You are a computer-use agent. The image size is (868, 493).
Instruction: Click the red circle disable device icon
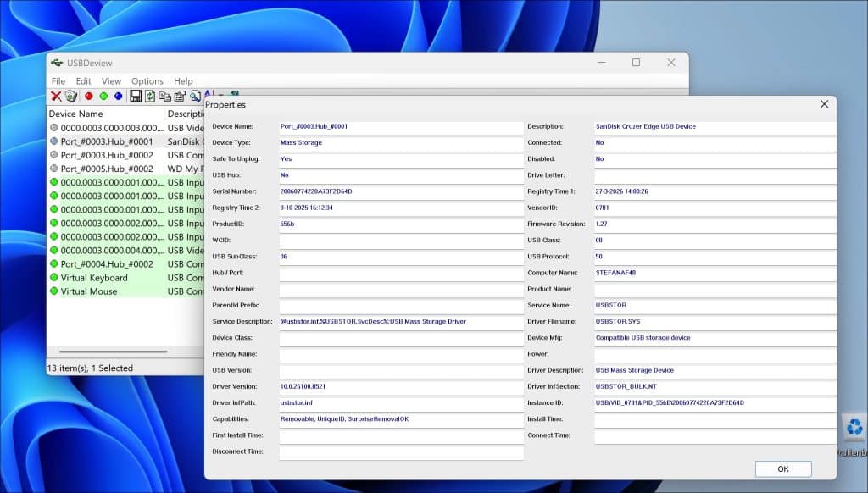88,97
